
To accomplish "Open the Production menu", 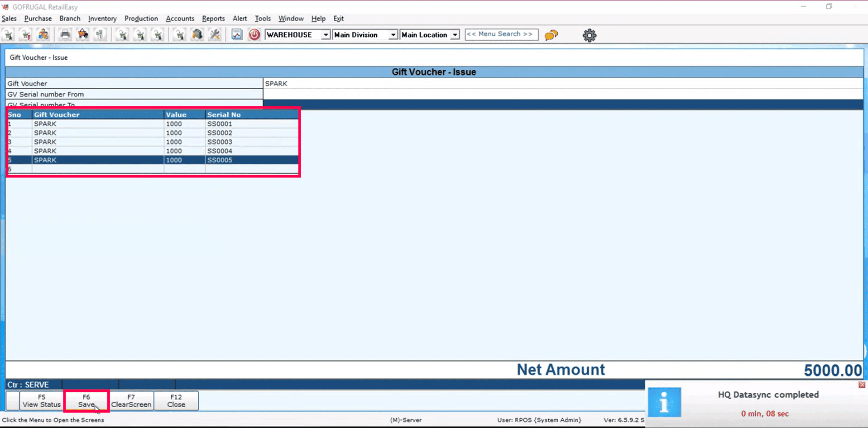I will click(141, 19).
